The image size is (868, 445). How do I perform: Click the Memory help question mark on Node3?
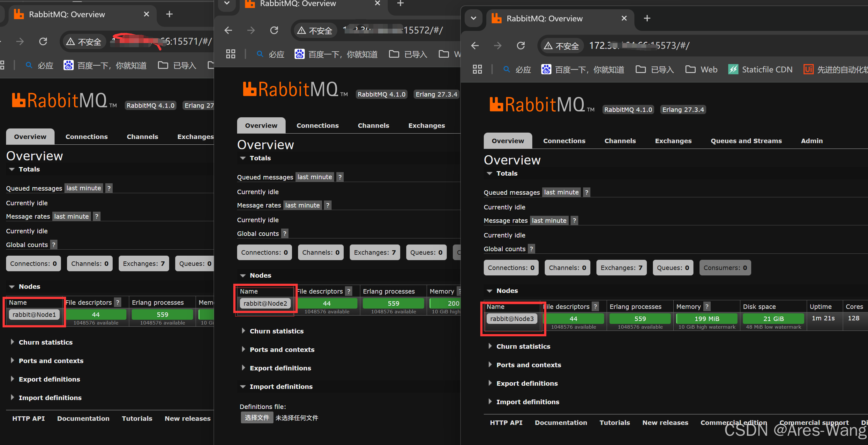(707, 307)
